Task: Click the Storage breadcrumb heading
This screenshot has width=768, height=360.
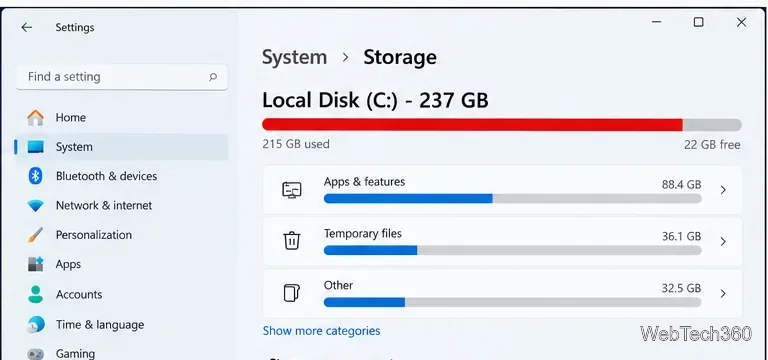Action: pyautogui.click(x=400, y=57)
